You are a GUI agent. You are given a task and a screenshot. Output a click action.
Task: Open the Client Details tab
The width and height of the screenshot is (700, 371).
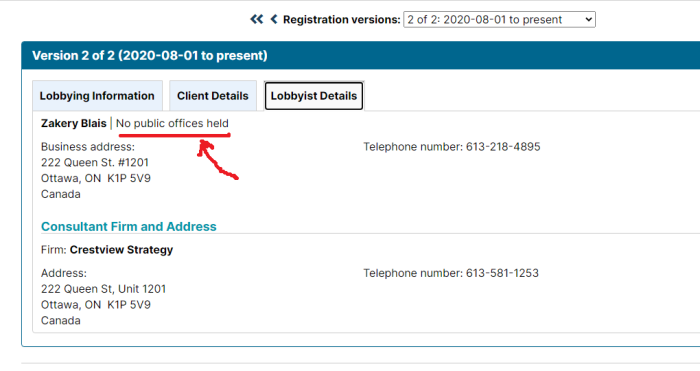pyautogui.click(x=212, y=96)
